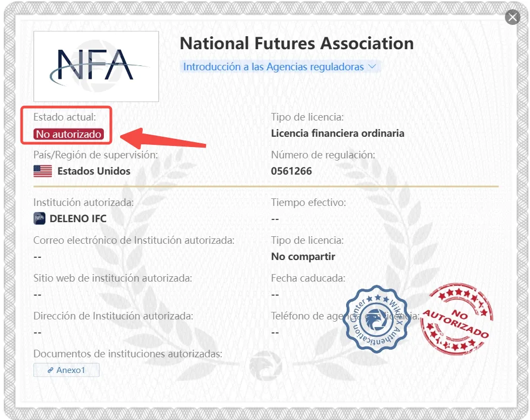Click the No autorizado status badge
Image resolution: width=530 pixels, height=420 pixels.
click(69, 134)
